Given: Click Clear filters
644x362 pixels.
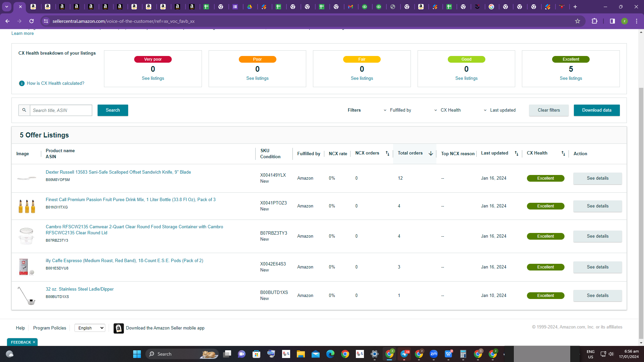Looking at the screenshot, I should [x=549, y=110].
